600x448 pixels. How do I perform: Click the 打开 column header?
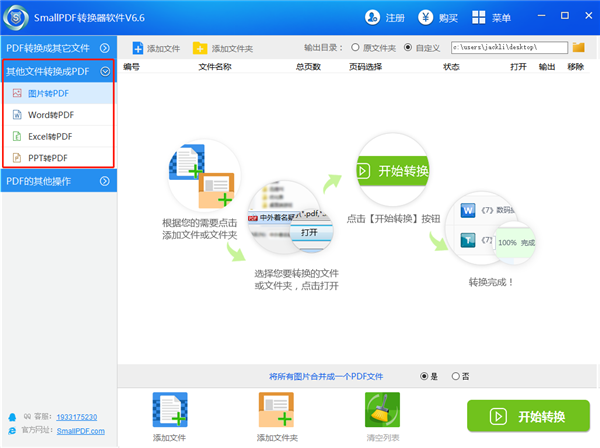click(x=518, y=67)
